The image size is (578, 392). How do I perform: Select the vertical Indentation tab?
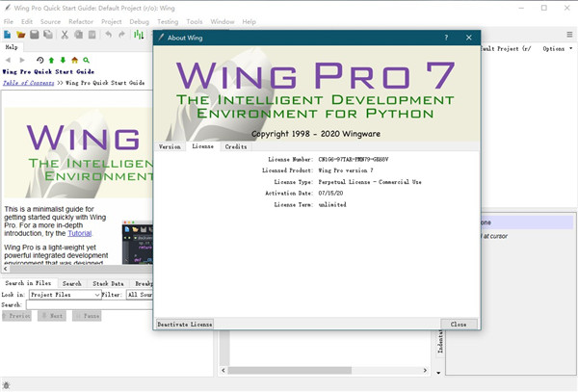pyautogui.click(x=440, y=342)
